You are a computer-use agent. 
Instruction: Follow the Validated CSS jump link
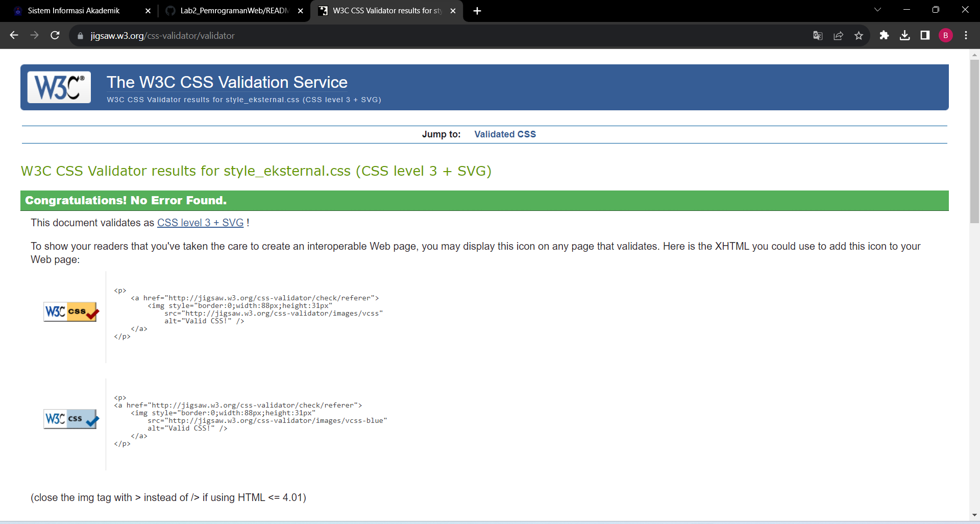[x=505, y=134]
